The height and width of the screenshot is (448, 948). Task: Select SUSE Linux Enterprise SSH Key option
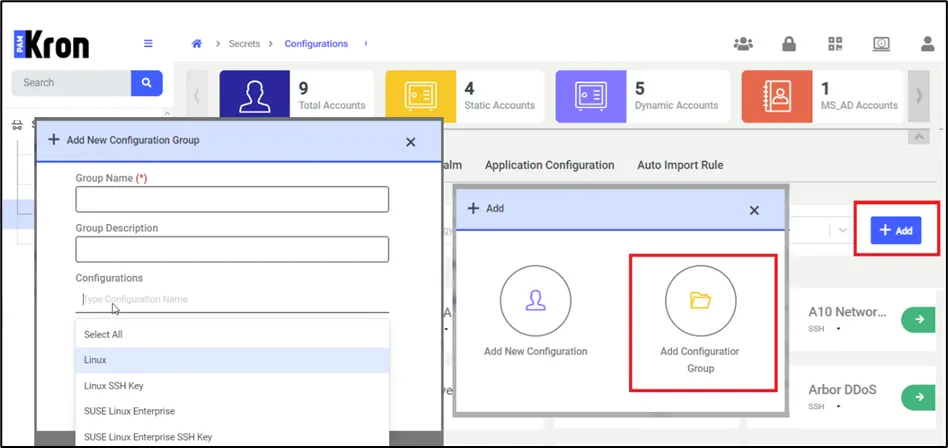click(232, 437)
